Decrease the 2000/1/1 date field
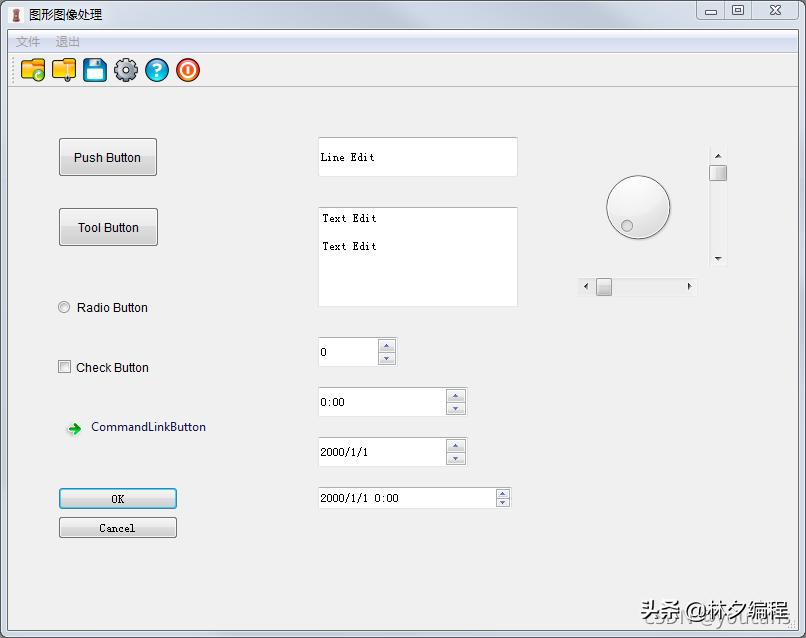Viewport: 806px width, 638px height. click(x=455, y=458)
